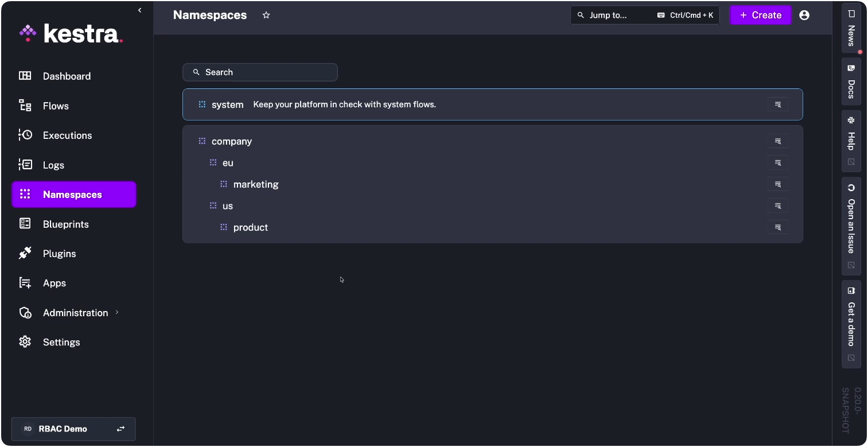Viewport: 868px width, 447px height.
Task: Expand the Administration menu
Action: (75, 313)
